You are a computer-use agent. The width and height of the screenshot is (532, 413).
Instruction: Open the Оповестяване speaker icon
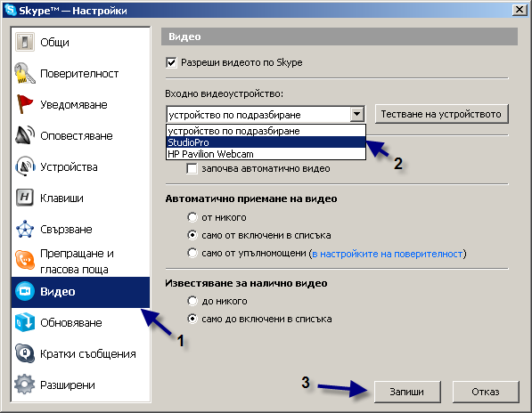[x=24, y=135]
